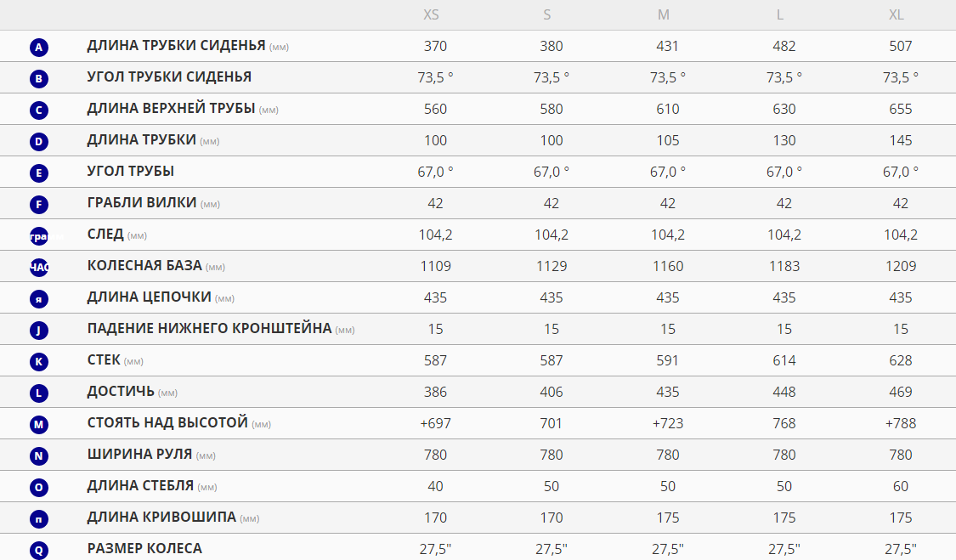The width and height of the screenshot is (956, 560).
Task: Click the Q circle beside РАЗМЕР КОЛЕСА
Action: (39, 550)
